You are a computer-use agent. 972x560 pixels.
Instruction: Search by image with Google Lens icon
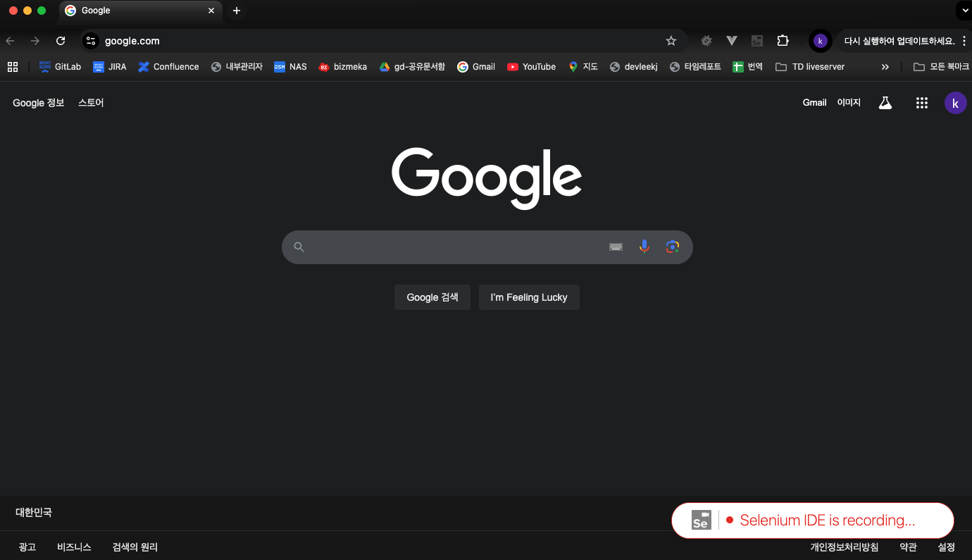pos(673,247)
